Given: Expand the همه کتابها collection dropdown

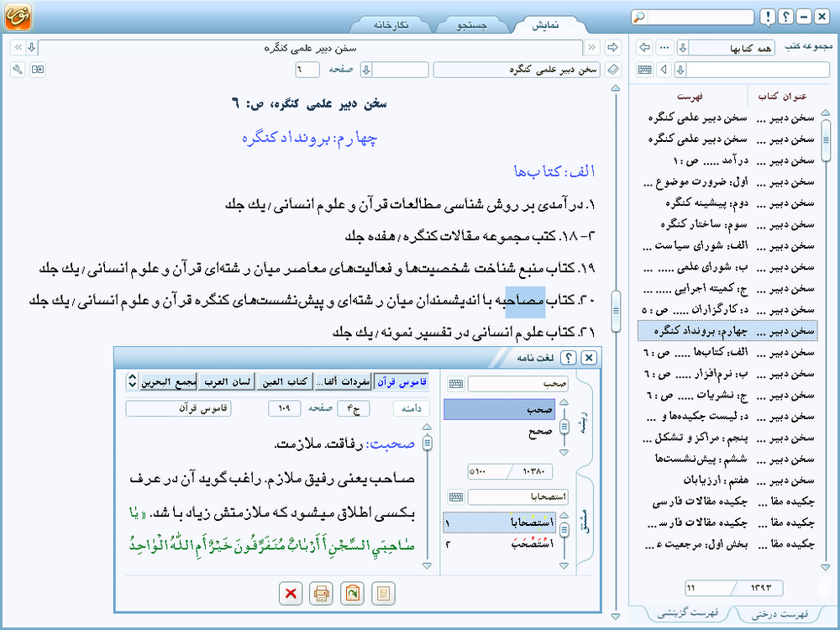Looking at the screenshot, I should click(x=682, y=48).
